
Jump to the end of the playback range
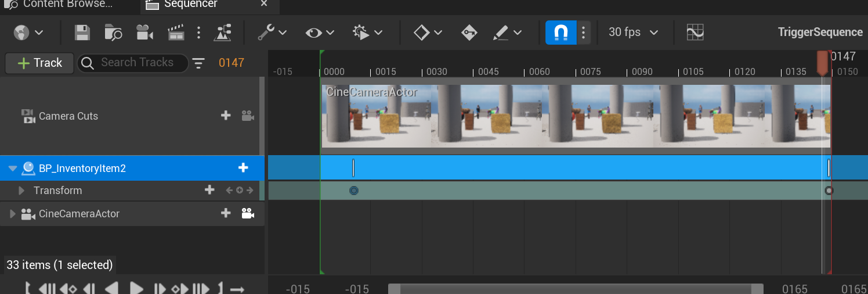pyautogui.click(x=201, y=288)
